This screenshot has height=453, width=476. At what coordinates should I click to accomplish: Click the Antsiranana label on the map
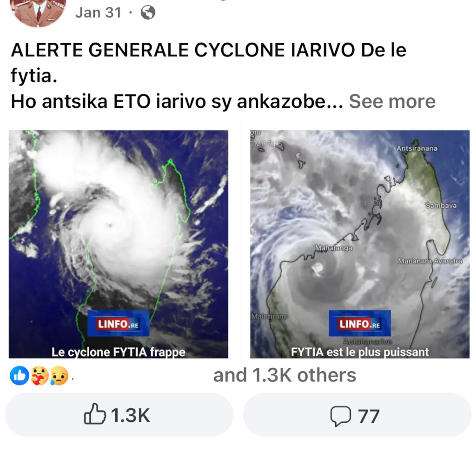(x=416, y=148)
